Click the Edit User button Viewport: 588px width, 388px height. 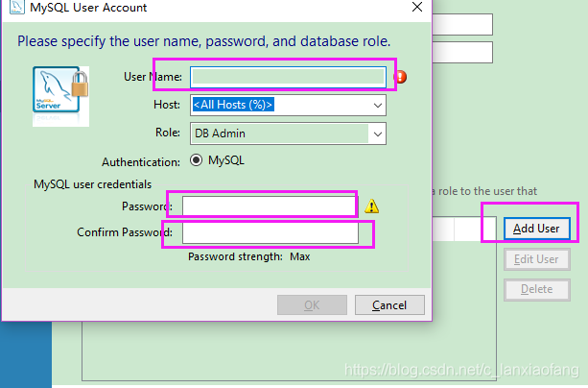tap(537, 259)
